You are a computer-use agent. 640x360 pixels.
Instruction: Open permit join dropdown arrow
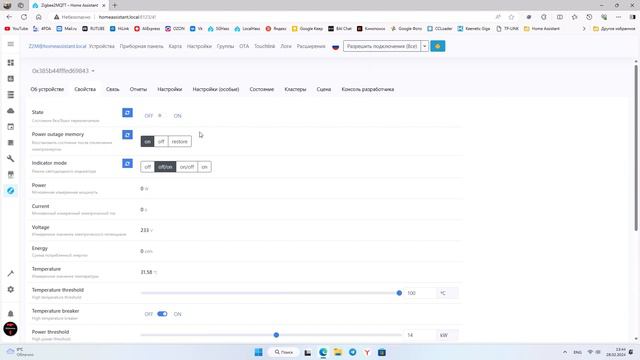424,46
